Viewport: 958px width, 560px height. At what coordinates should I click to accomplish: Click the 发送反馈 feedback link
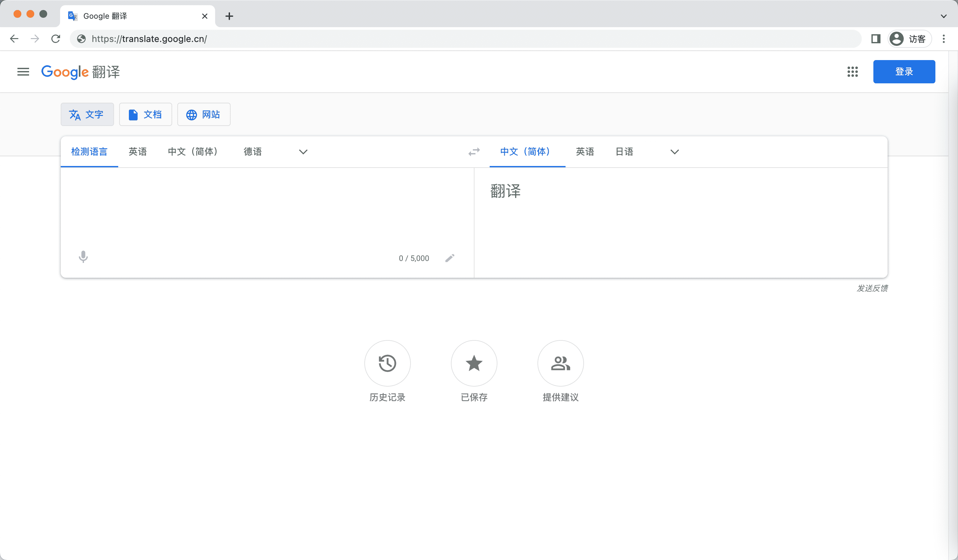(x=872, y=288)
